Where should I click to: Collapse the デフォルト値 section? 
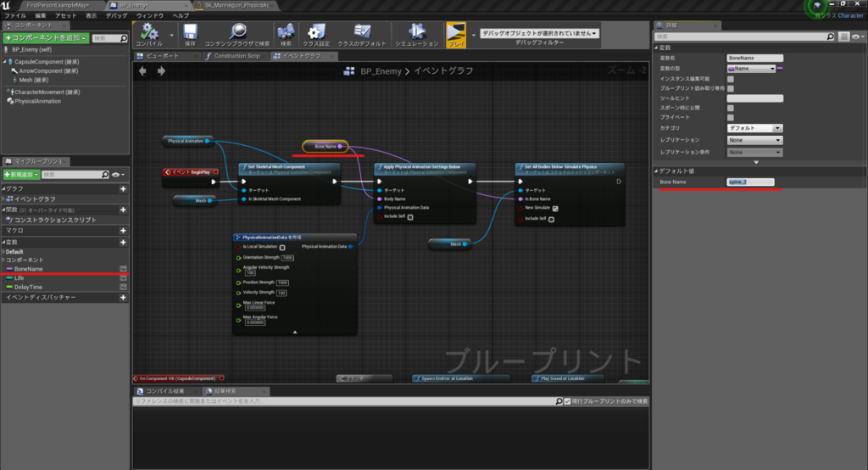[657, 171]
